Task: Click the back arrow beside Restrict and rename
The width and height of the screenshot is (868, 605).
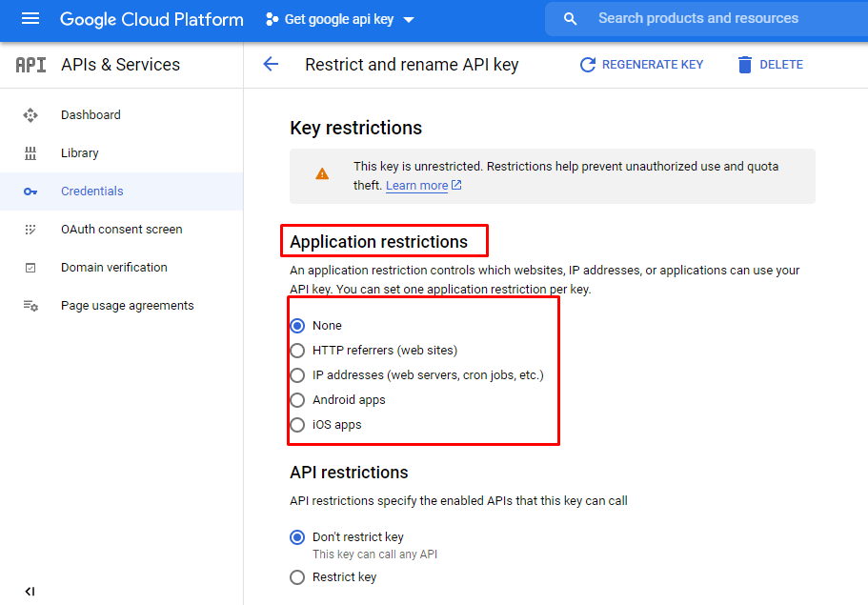Action: [x=271, y=64]
